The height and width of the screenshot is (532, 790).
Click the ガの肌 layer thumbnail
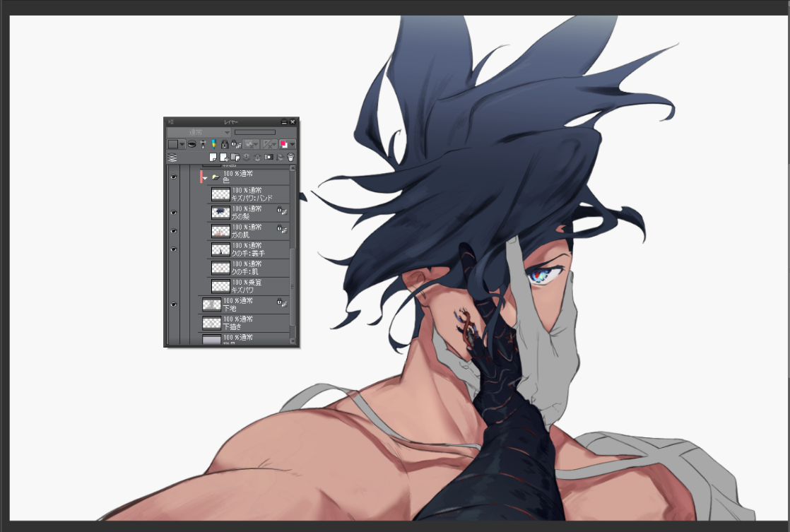coord(220,231)
